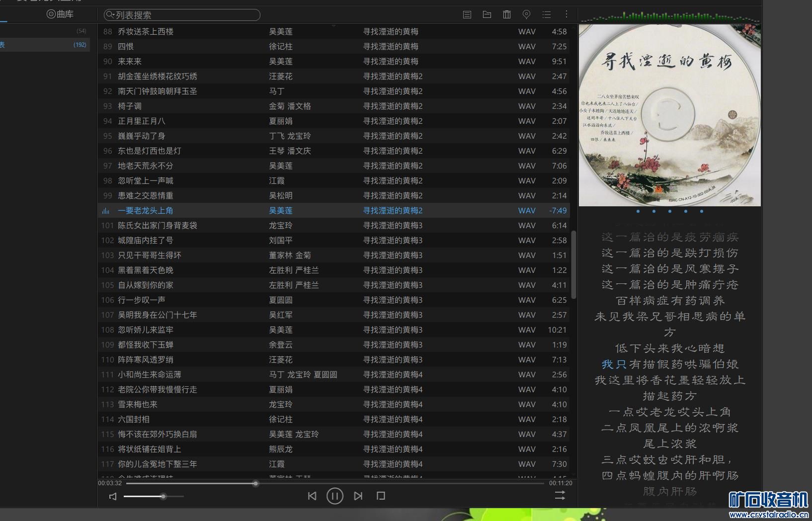The width and height of the screenshot is (812, 521).
Task: Select track 107 吴明我身在公门十七年
Action: coord(333,315)
